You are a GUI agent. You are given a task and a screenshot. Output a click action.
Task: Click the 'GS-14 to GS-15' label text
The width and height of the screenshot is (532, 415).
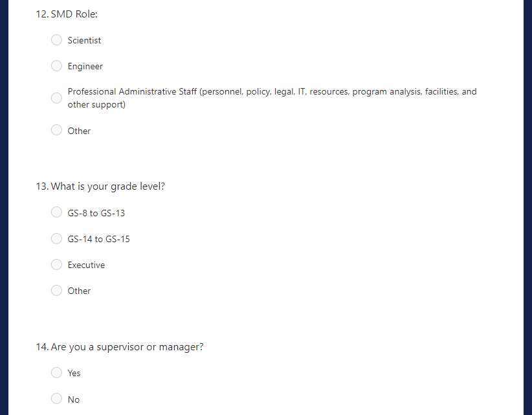click(x=98, y=239)
